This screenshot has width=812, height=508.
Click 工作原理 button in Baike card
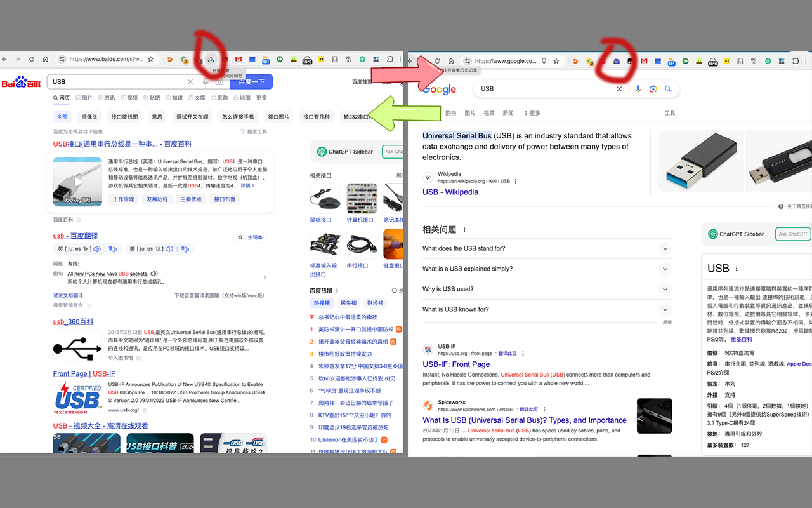pos(124,199)
